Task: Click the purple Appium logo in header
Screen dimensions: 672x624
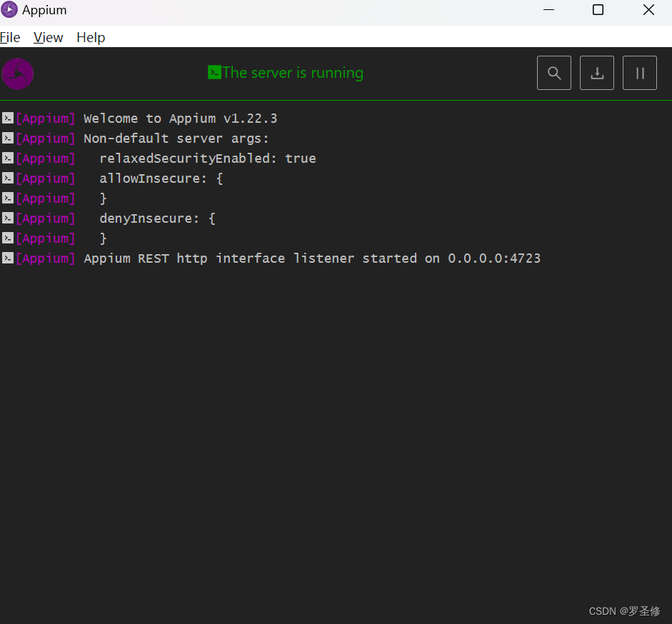Action: coord(18,74)
